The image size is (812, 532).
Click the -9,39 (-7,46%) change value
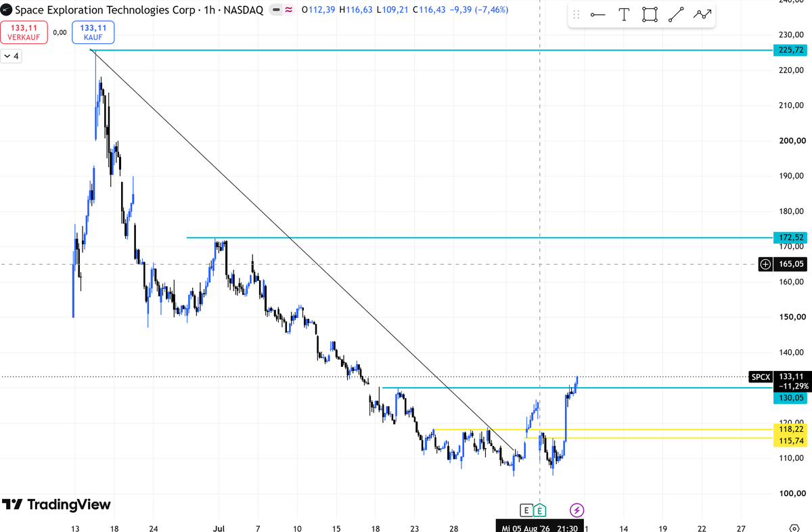(480, 10)
